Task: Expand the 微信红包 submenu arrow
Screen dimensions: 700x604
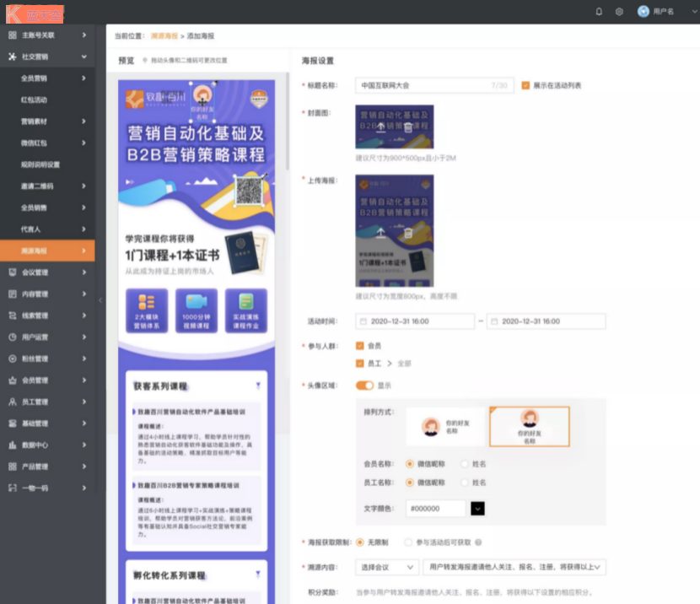Action: pyautogui.click(x=83, y=143)
